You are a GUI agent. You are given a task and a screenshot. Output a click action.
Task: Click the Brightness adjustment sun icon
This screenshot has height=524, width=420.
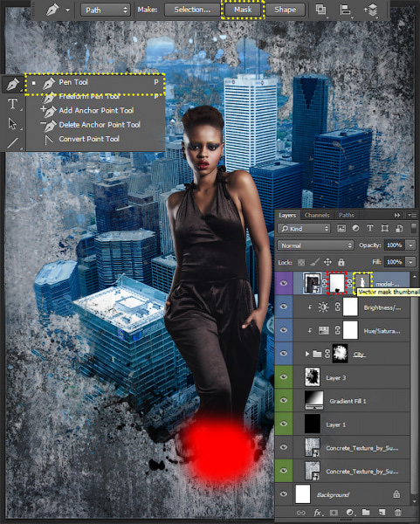(323, 307)
